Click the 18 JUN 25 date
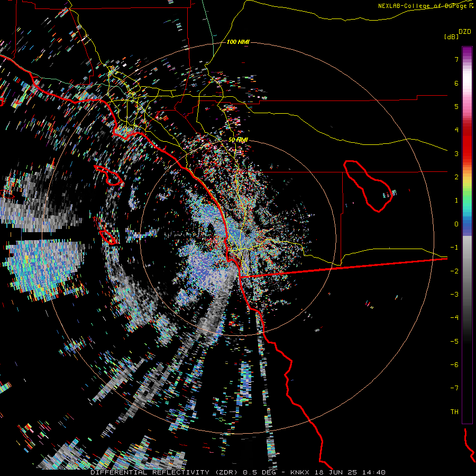476x476 pixels. tap(336, 472)
